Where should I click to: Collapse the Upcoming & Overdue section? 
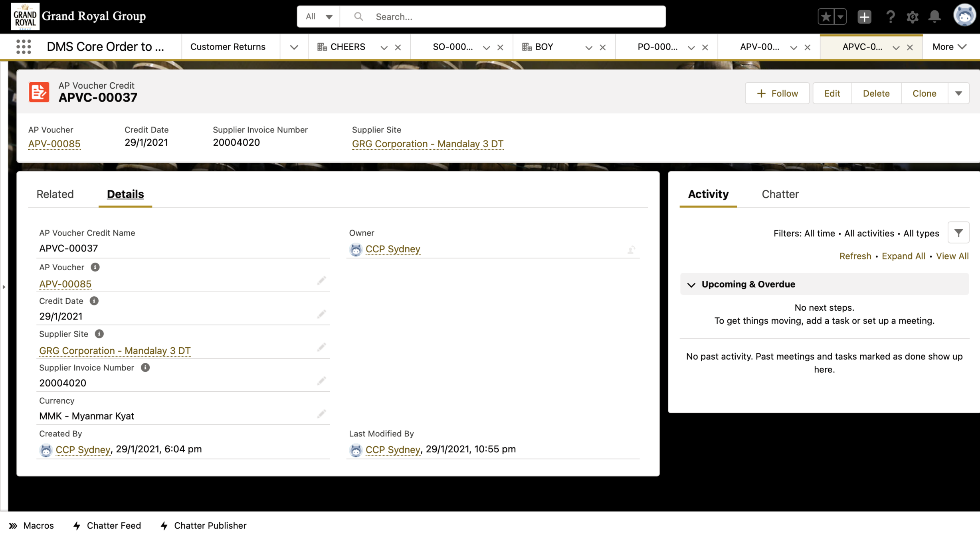pyautogui.click(x=691, y=285)
